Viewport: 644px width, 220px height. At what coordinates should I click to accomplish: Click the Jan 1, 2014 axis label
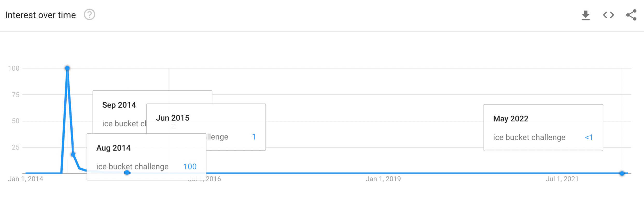click(x=26, y=178)
